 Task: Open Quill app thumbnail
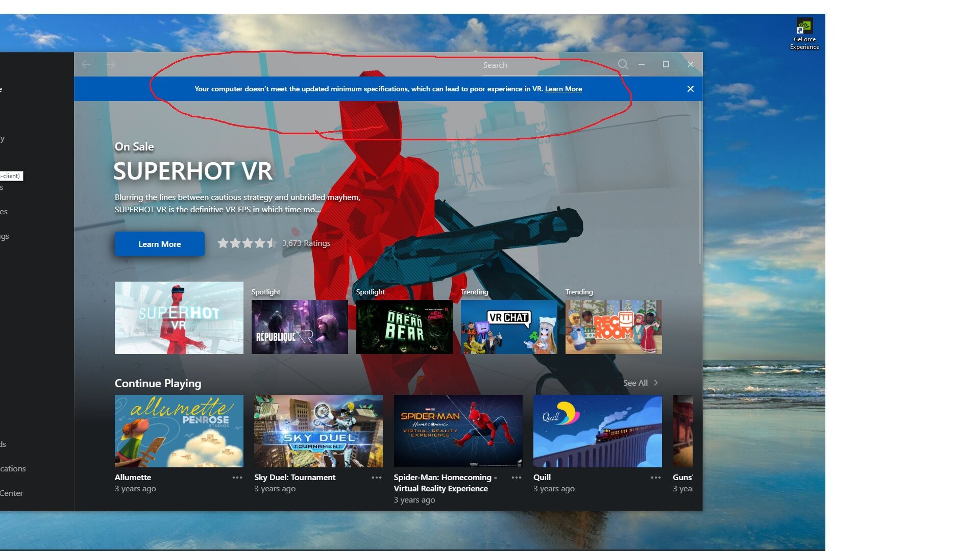click(x=598, y=431)
